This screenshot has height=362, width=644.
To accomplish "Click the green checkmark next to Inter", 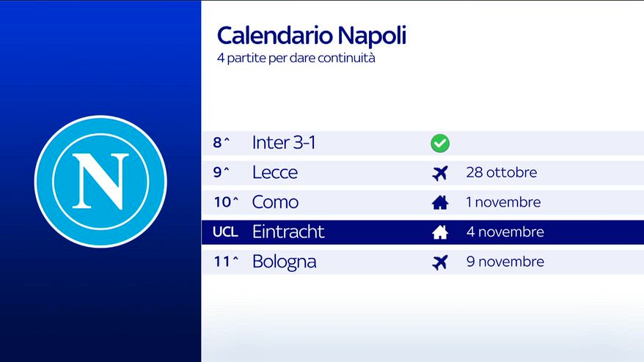I will [439, 143].
